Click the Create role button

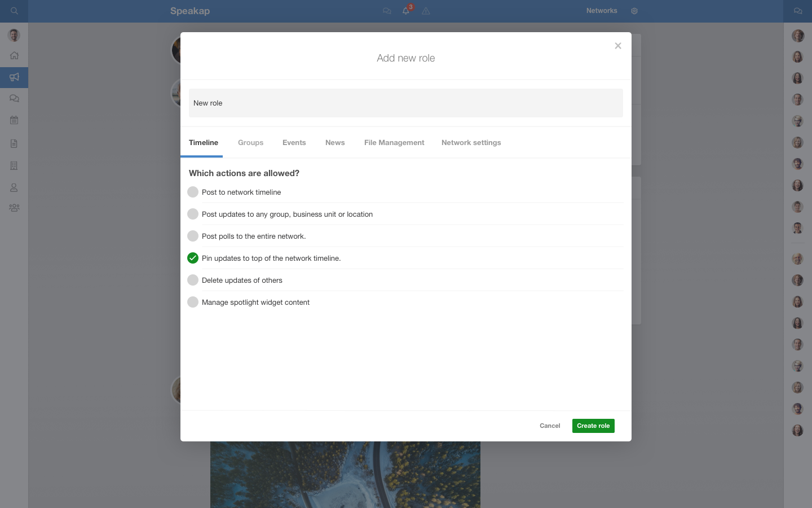(593, 426)
